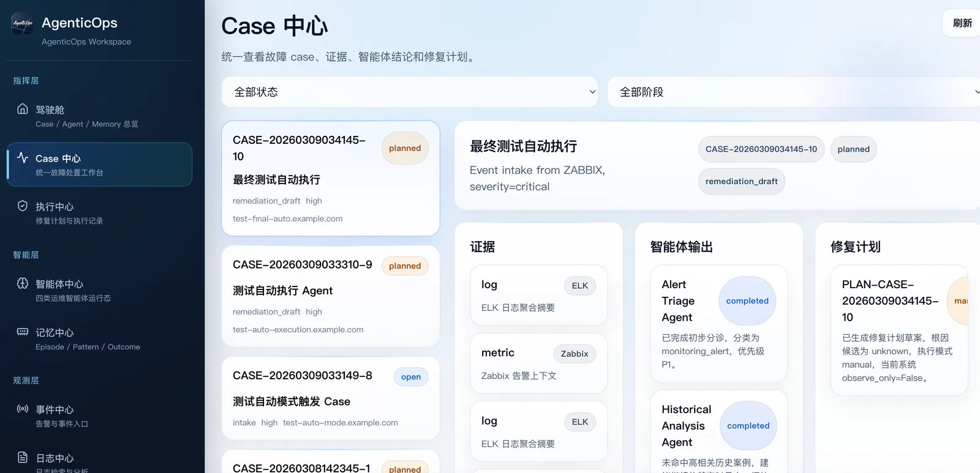Screen dimensions: 980x473
Task: Click planned badge on 测试自动执行 Agent card
Action: pos(405,266)
